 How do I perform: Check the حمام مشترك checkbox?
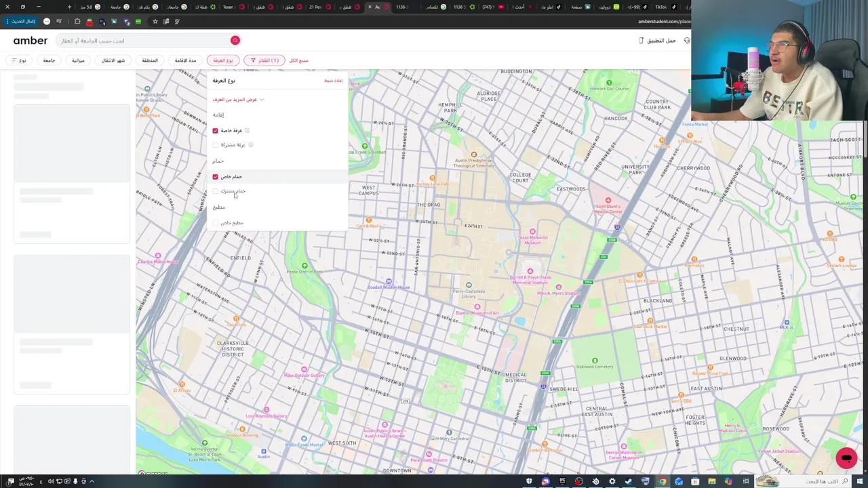[x=216, y=191]
